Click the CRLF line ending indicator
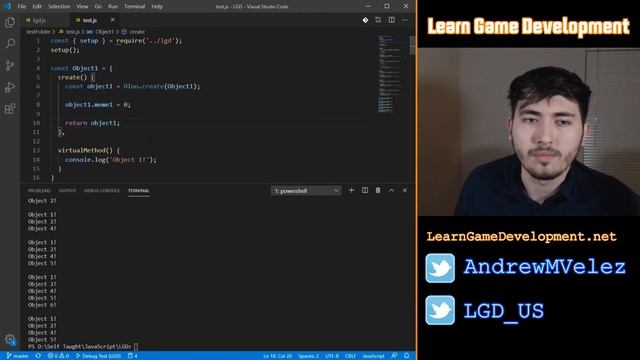This screenshot has height=360, width=640. 350,356
